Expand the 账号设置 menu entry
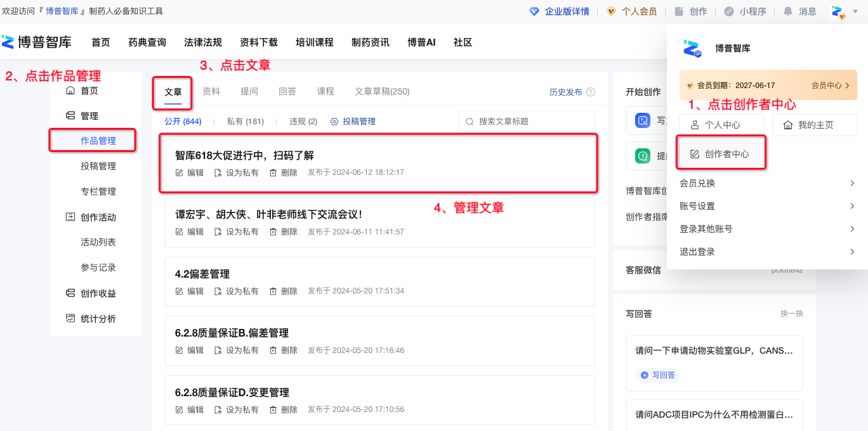 [768, 206]
